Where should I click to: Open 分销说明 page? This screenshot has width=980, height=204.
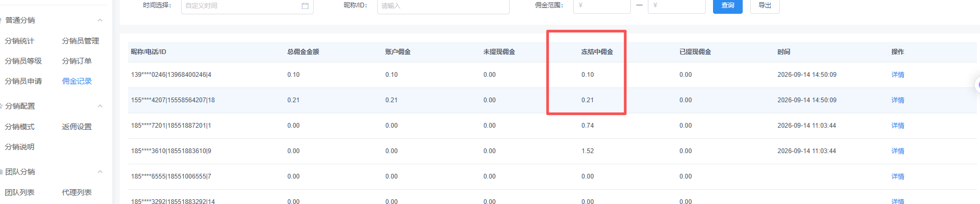click(20, 147)
